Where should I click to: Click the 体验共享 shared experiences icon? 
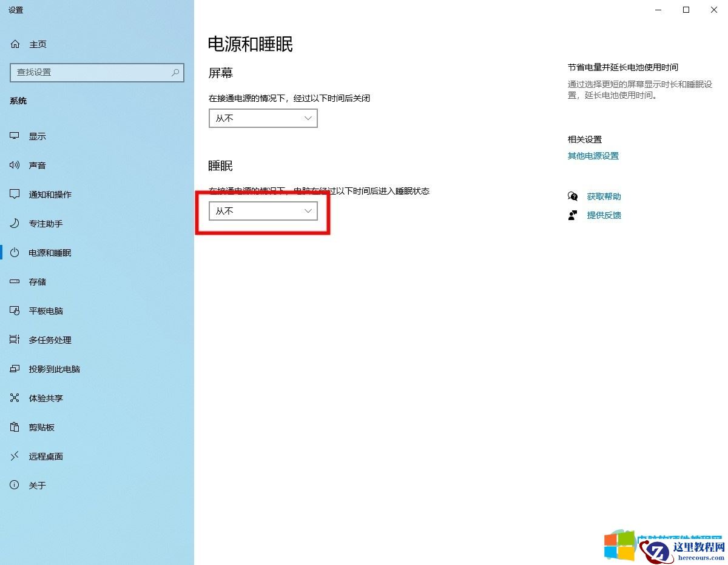click(15, 398)
